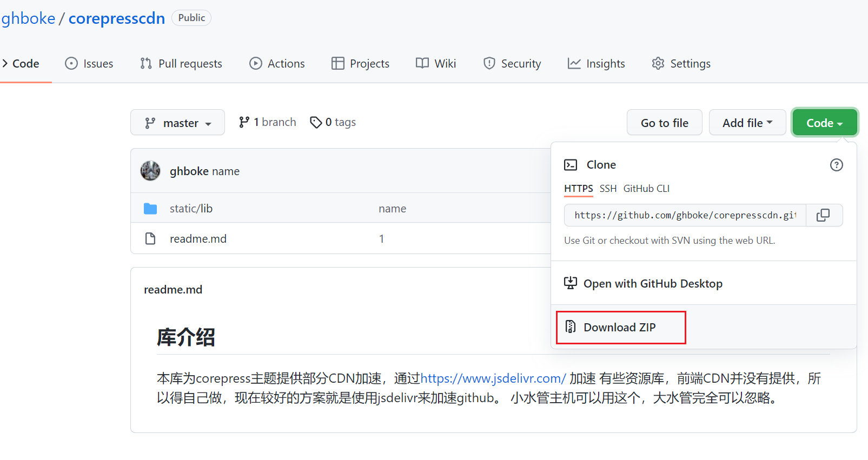
Task: Select the SSH clone tab
Action: tap(608, 189)
